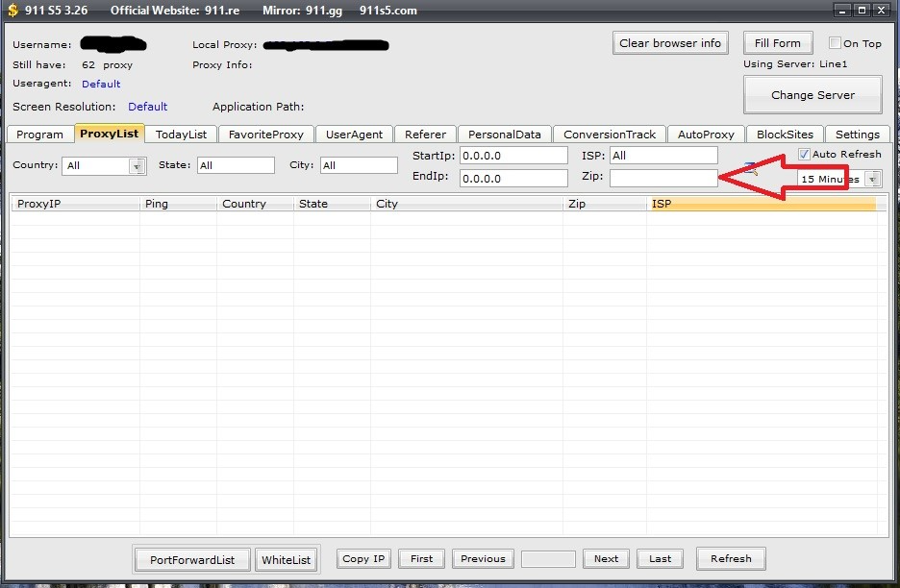Select the Settings tab
900x588 pixels.
(x=856, y=135)
